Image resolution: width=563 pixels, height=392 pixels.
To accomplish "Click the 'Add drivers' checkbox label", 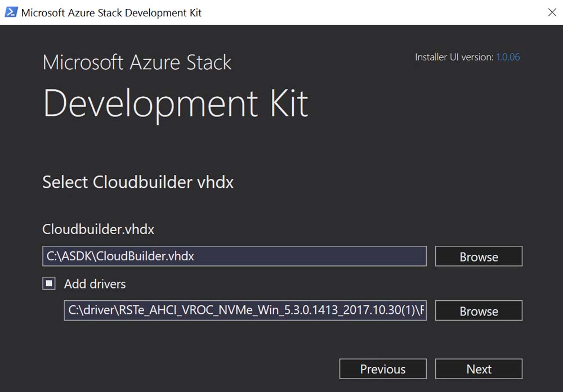I will [x=95, y=284].
